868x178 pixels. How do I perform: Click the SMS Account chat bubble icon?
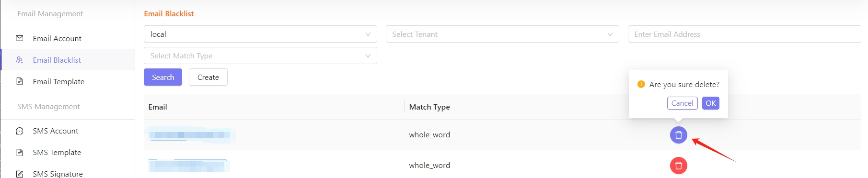20,131
